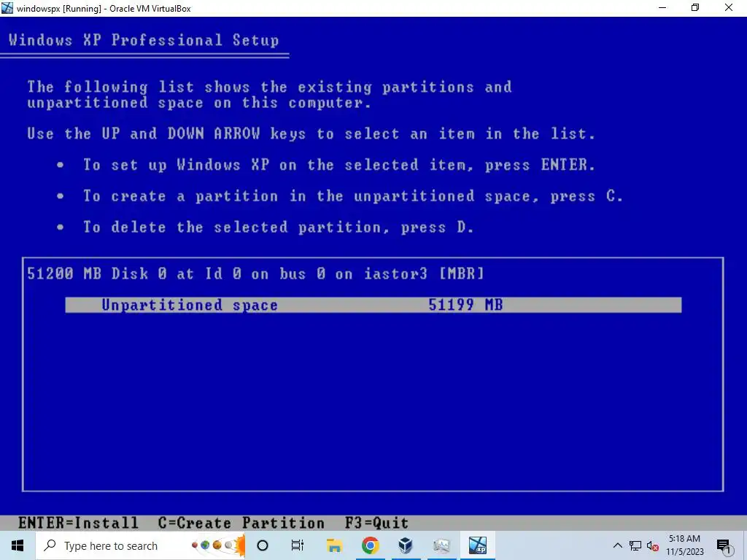Screen dimensions: 747x560
Task: Open the performance monitor taskbar app
Action: tap(441, 545)
